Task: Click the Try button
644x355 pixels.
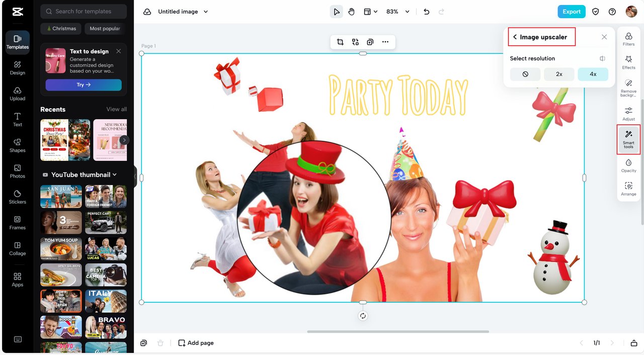Action: (84, 85)
